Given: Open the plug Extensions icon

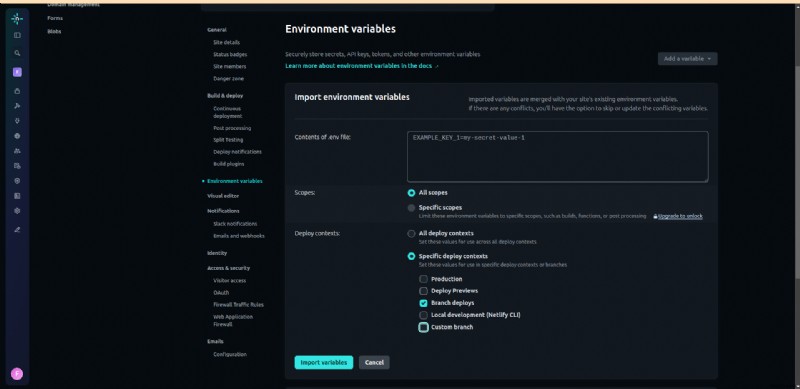Looking at the screenshot, I should coord(17,121).
